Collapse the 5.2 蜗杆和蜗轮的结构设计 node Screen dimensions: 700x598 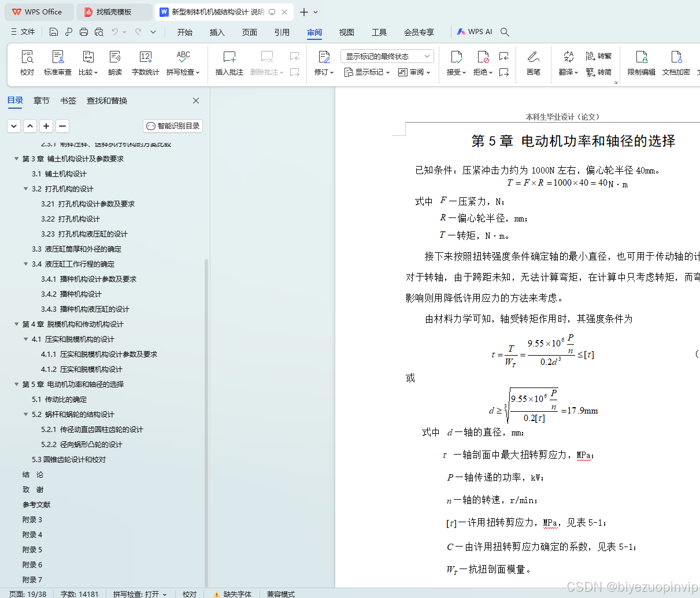[x=26, y=414]
